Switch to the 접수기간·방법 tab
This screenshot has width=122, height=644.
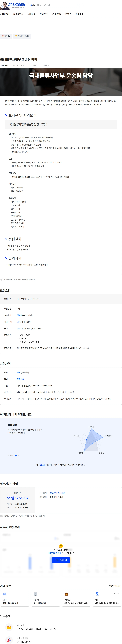pos(19,66)
